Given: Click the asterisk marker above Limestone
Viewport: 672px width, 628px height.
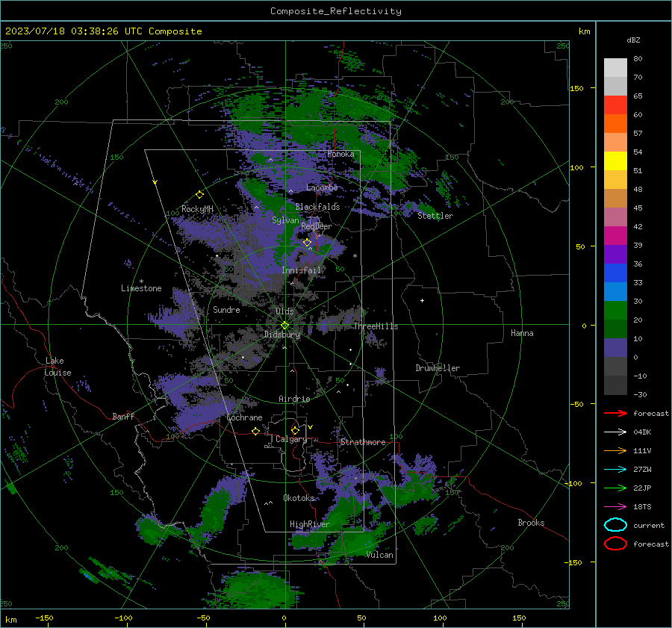Looking at the screenshot, I should click(141, 282).
